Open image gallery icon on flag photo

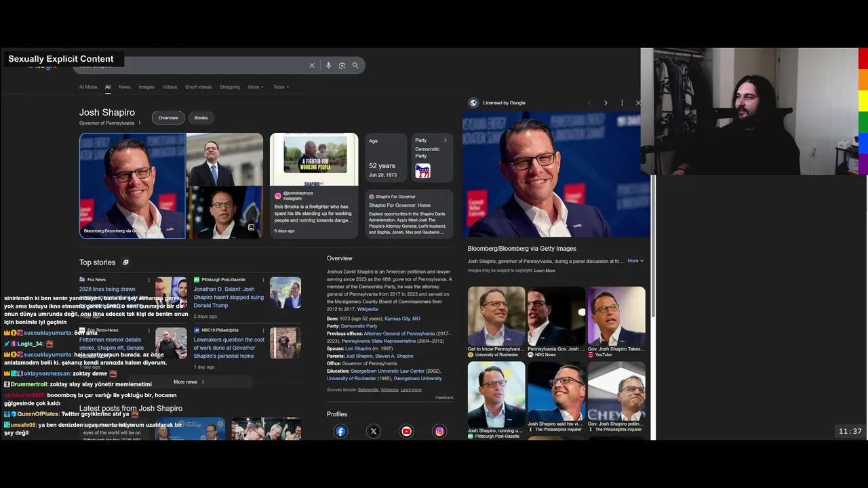point(251,228)
